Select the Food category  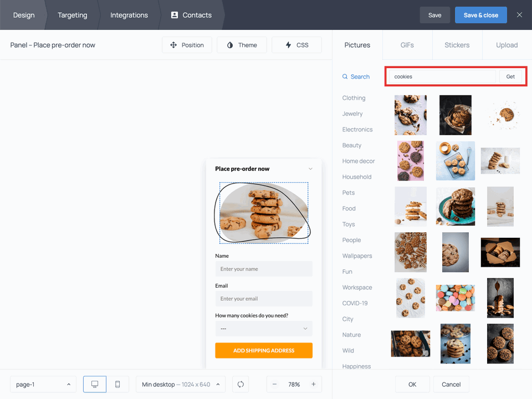pyautogui.click(x=349, y=208)
